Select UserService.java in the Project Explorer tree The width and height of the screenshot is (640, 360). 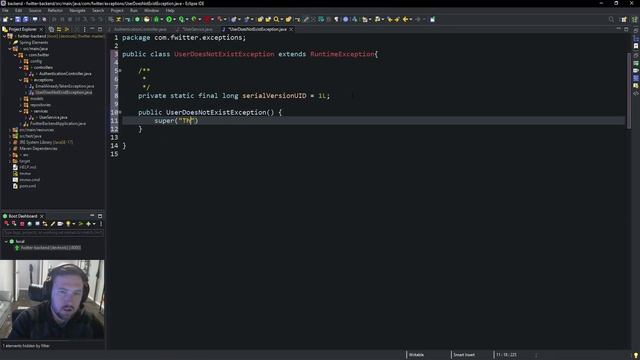pyautogui.click(x=53, y=118)
